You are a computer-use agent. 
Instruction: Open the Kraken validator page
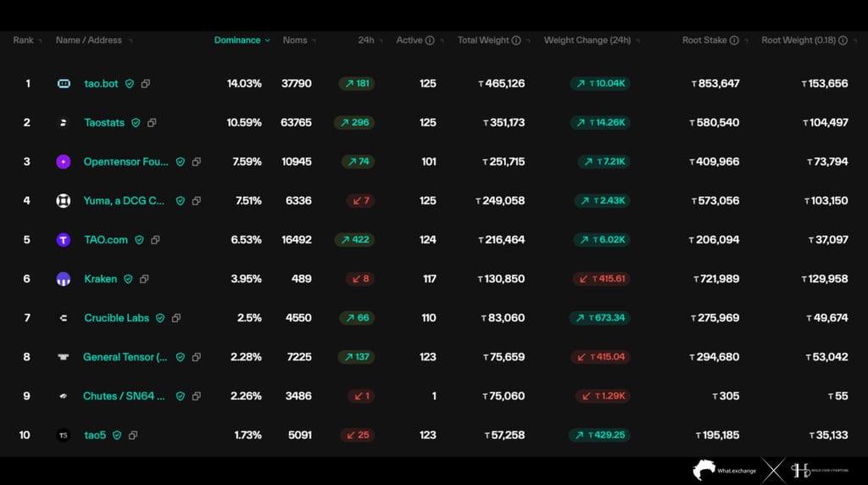point(100,279)
